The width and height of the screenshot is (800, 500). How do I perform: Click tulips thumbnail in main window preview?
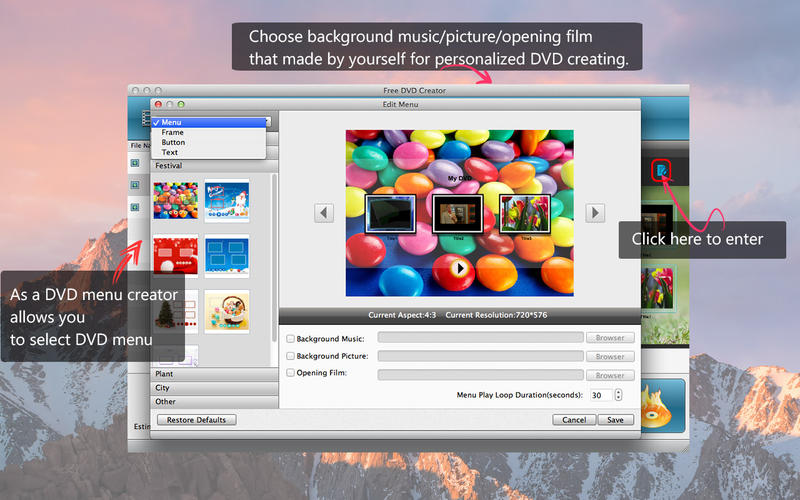(x=657, y=289)
